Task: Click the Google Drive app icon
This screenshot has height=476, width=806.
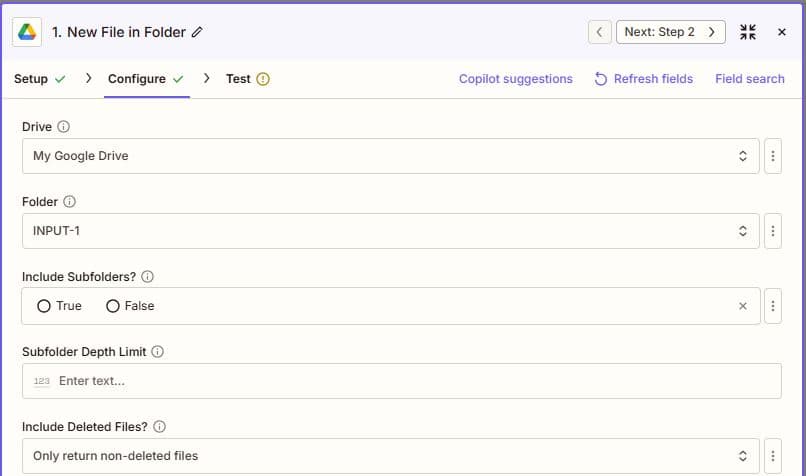Action: 26,32
